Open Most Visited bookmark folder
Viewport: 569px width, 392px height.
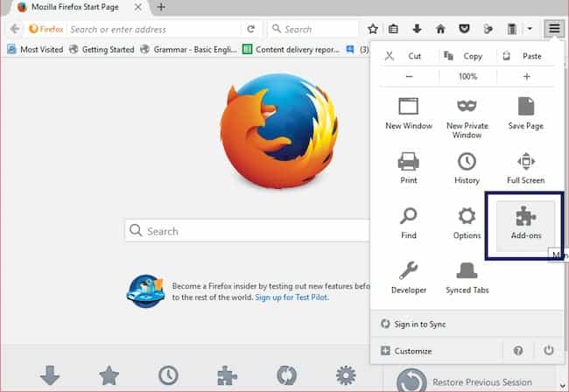pyautogui.click(x=36, y=49)
